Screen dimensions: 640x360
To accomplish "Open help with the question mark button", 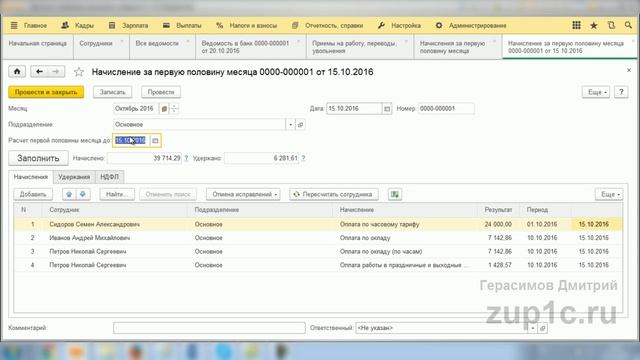I will [x=621, y=92].
